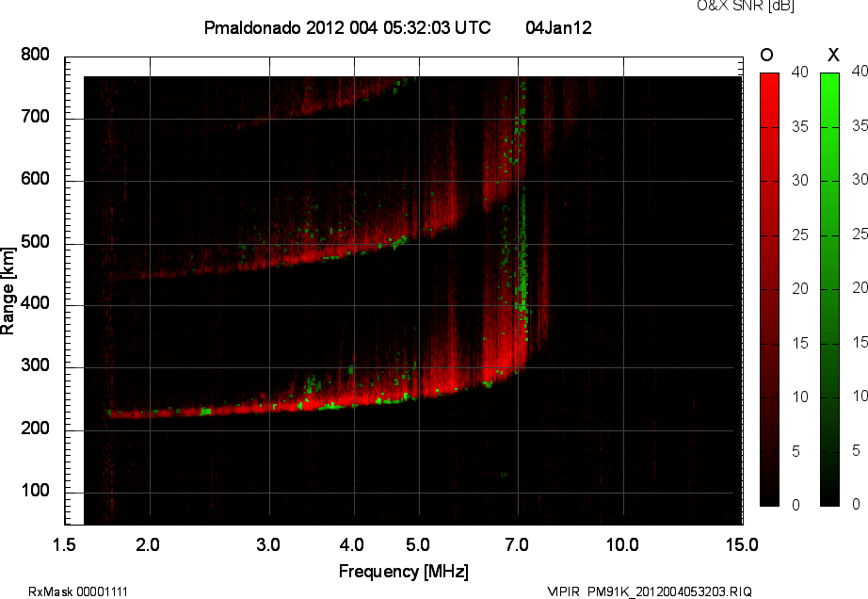Click the 400 km range tick label
Screen dimensions: 868x599
click(x=35, y=303)
